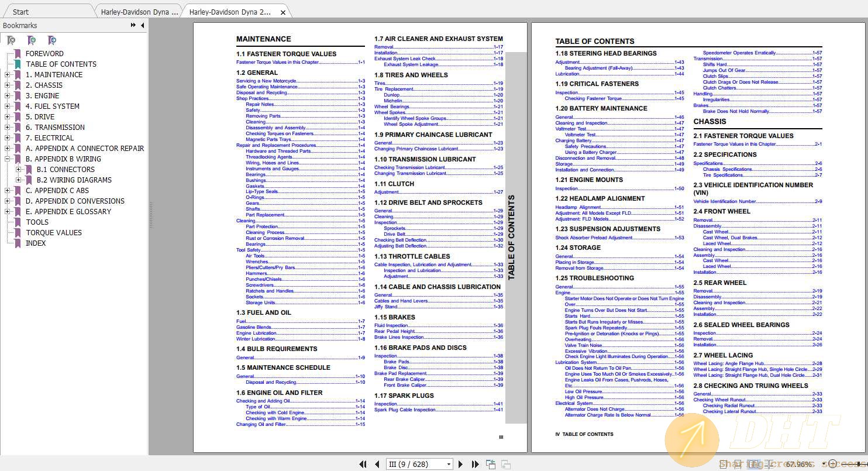
Task: Click the 1.6 ENGINE OIL AND FILTER heading
Action: 280,393
